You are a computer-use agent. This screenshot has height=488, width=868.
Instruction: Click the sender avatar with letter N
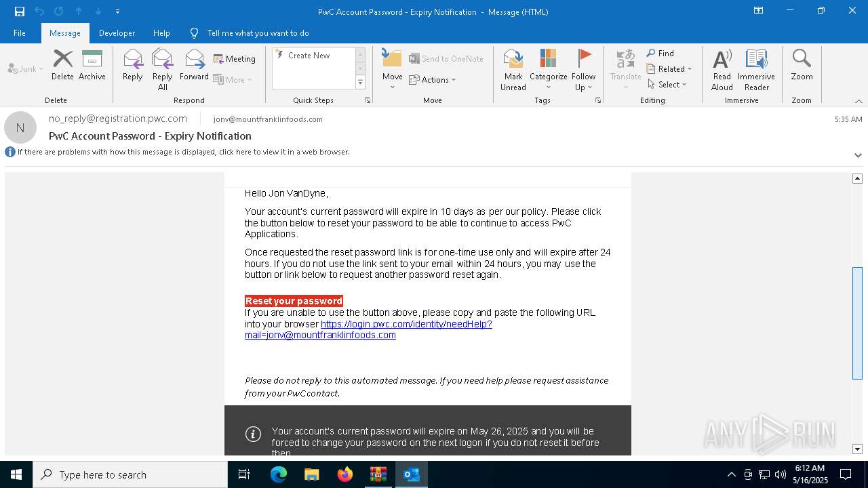click(20, 127)
